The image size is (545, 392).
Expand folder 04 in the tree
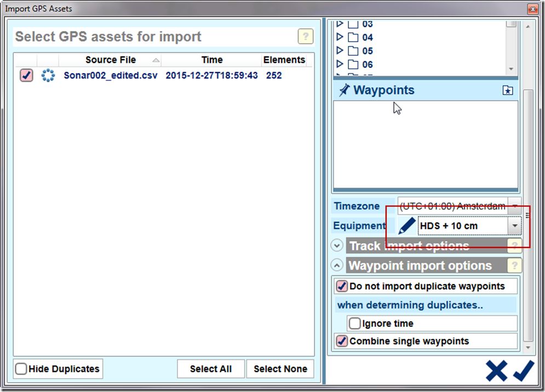[340, 37]
